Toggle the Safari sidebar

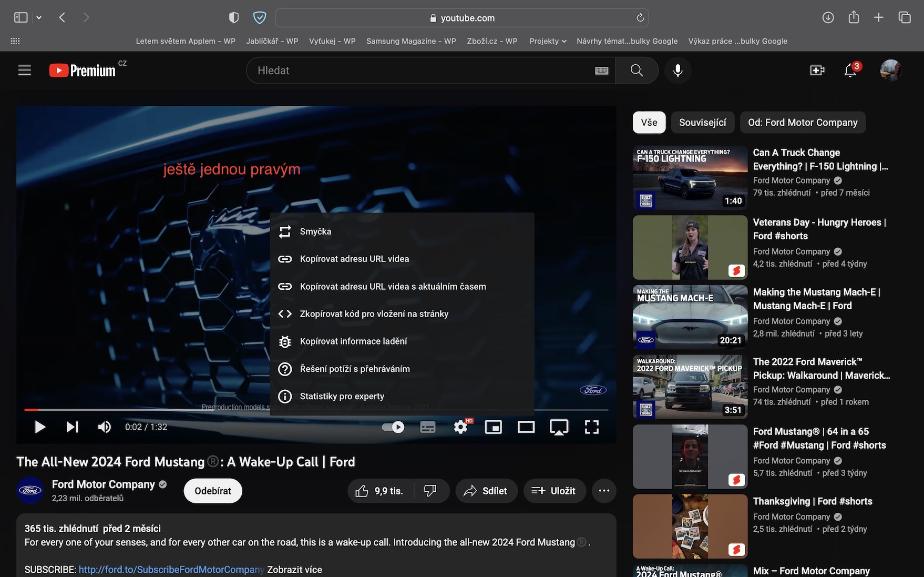20,18
